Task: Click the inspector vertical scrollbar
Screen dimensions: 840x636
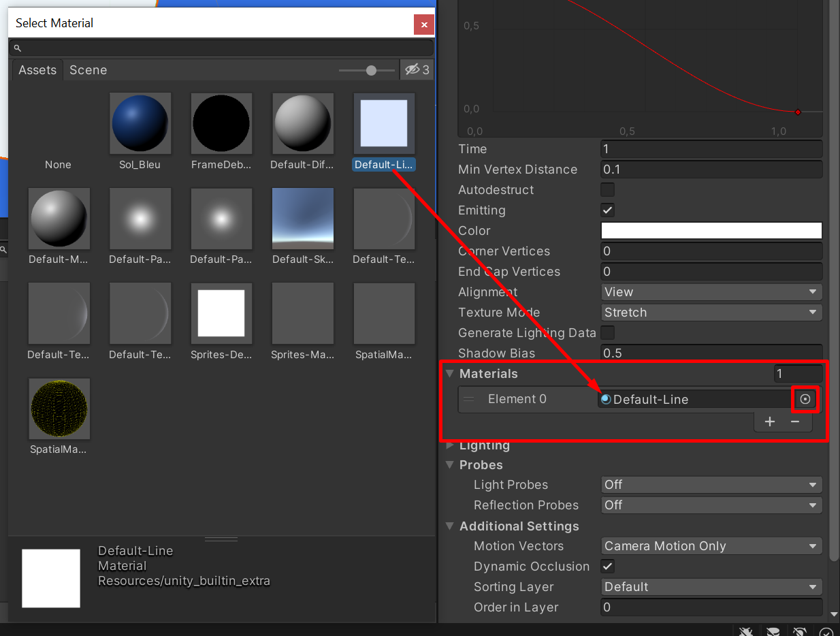Action: tap(835, 279)
